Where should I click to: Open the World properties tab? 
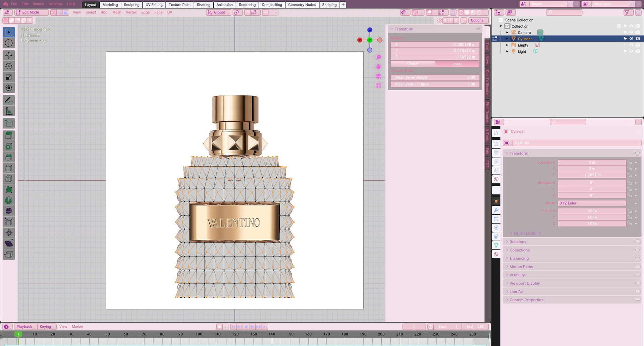click(496, 179)
